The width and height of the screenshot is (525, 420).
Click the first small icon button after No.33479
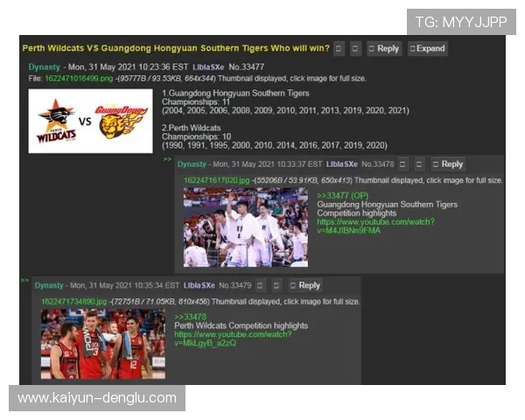click(260, 285)
